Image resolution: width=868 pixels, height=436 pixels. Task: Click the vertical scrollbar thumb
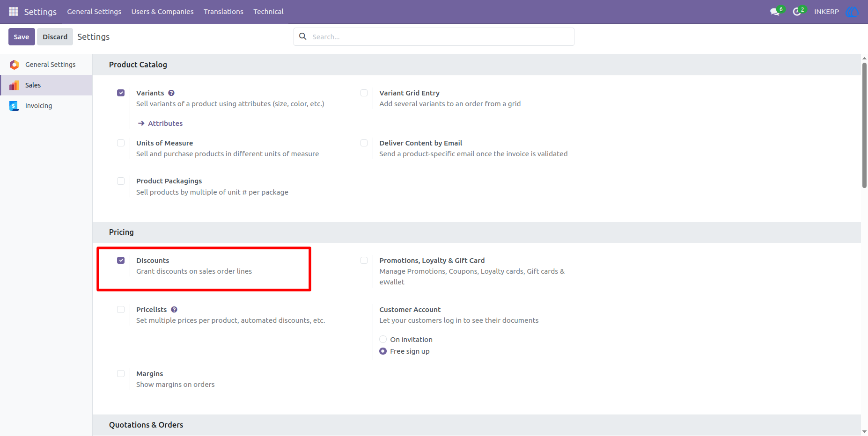coord(864,125)
